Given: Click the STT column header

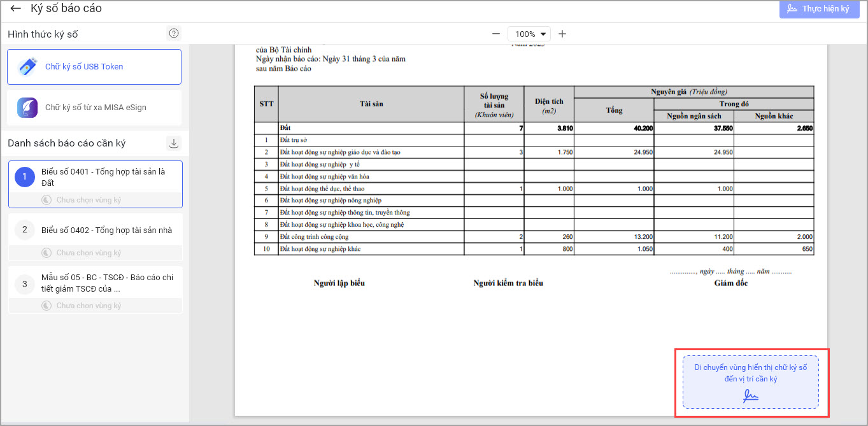Looking at the screenshot, I should 266,104.
